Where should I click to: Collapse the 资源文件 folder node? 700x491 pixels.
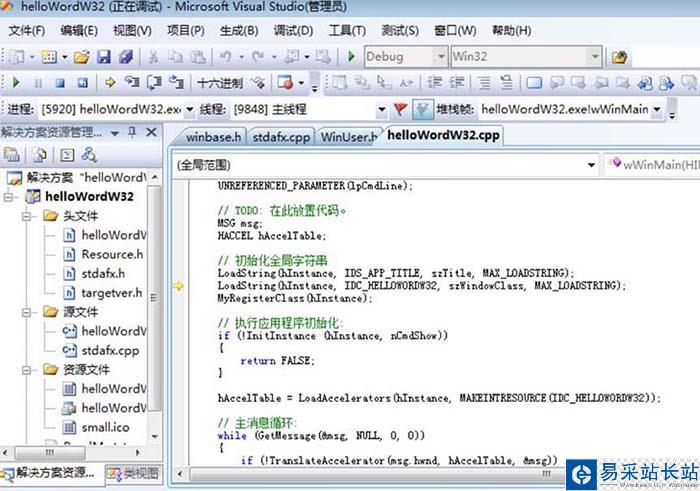pyautogui.click(x=27, y=370)
